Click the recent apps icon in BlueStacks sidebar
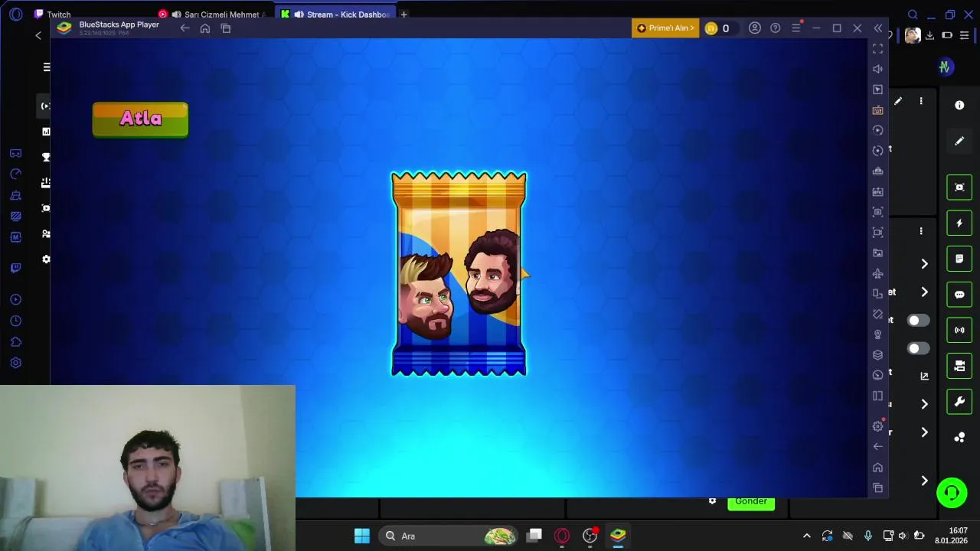The image size is (980, 551). tap(878, 488)
